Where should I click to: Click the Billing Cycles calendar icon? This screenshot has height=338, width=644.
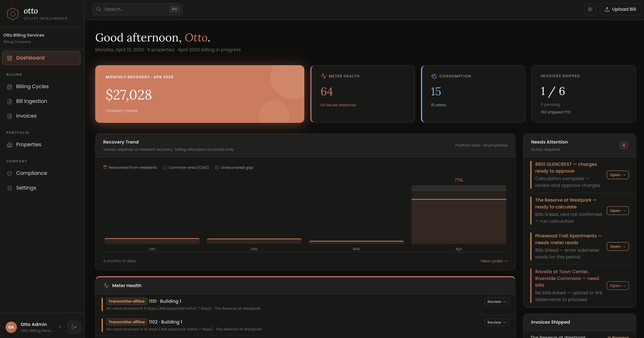9,86
